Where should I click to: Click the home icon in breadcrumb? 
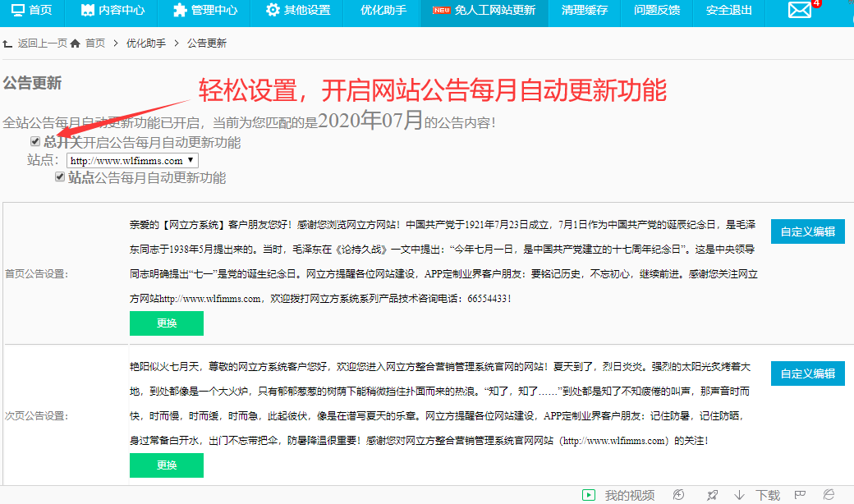(76, 44)
